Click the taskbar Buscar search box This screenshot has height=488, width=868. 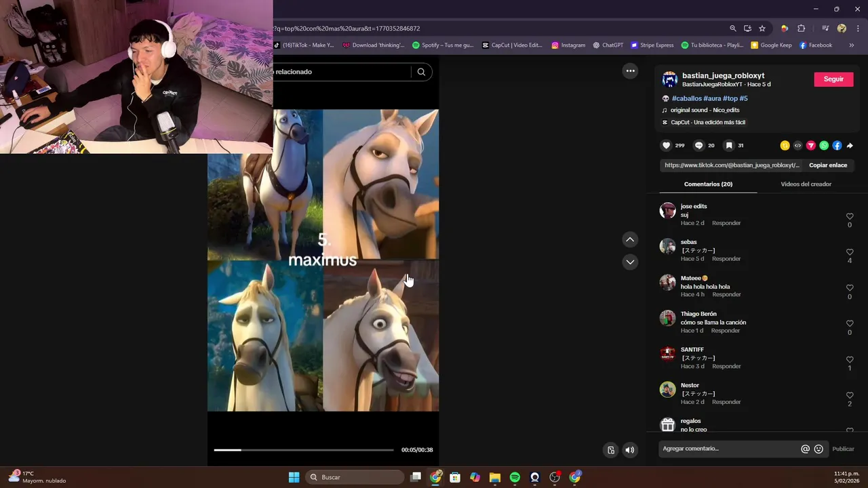[x=355, y=477]
